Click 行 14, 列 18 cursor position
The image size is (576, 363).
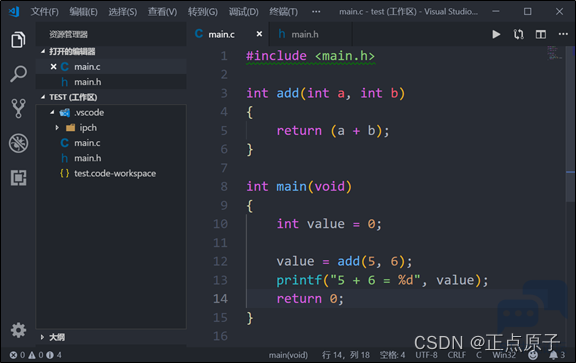(x=346, y=355)
